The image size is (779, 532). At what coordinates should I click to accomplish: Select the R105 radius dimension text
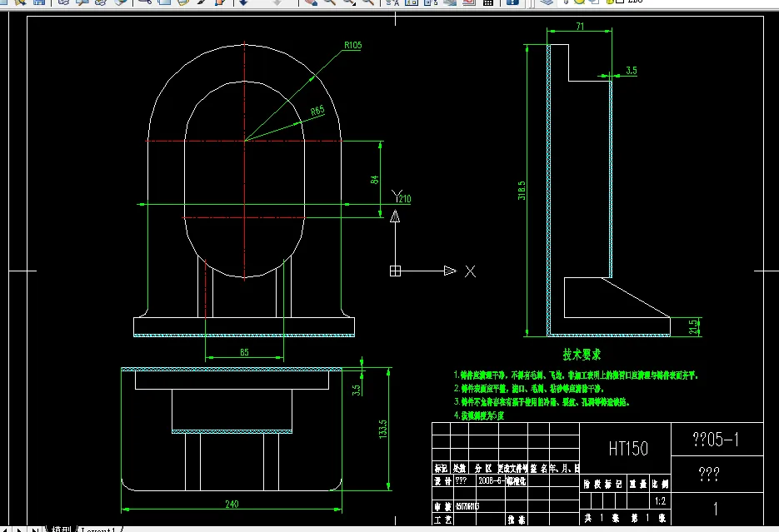[x=352, y=45]
